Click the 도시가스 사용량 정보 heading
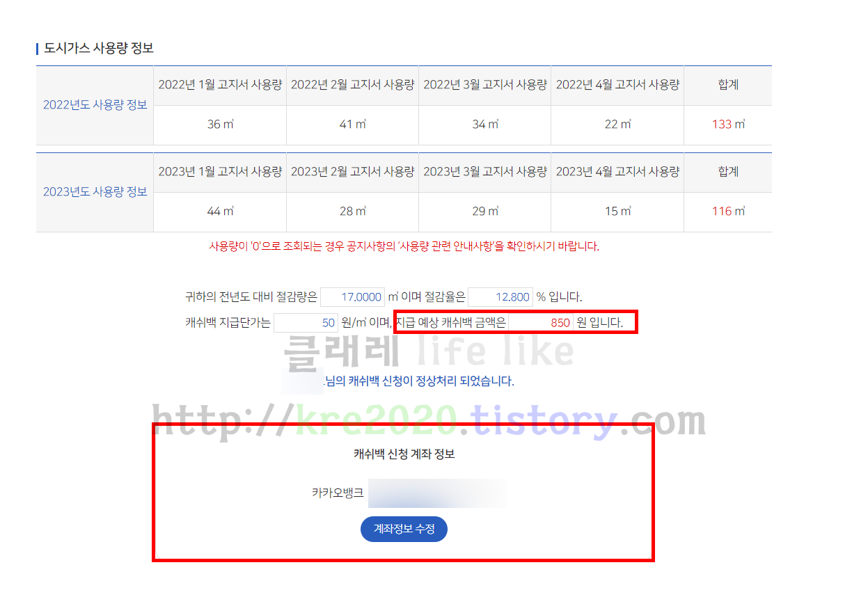The height and width of the screenshot is (597, 868). pos(99,49)
